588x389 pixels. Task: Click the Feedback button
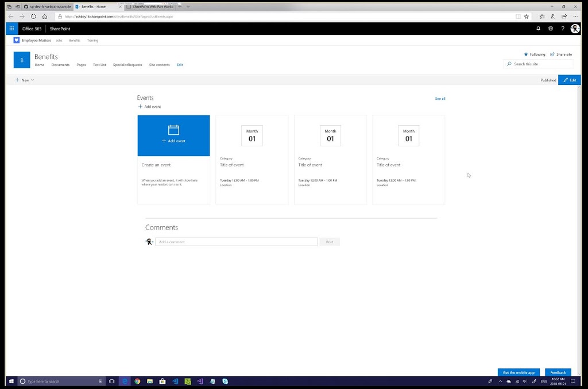[558, 372]
